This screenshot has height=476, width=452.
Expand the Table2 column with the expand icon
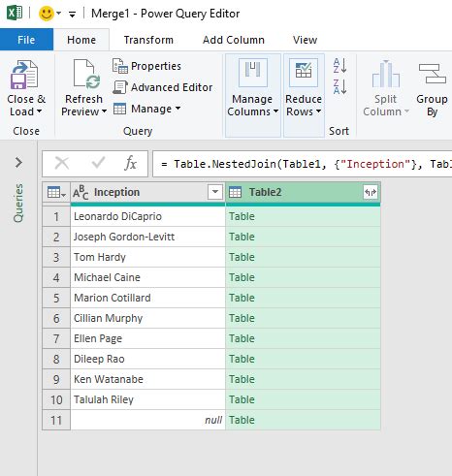tap(371, 193)
